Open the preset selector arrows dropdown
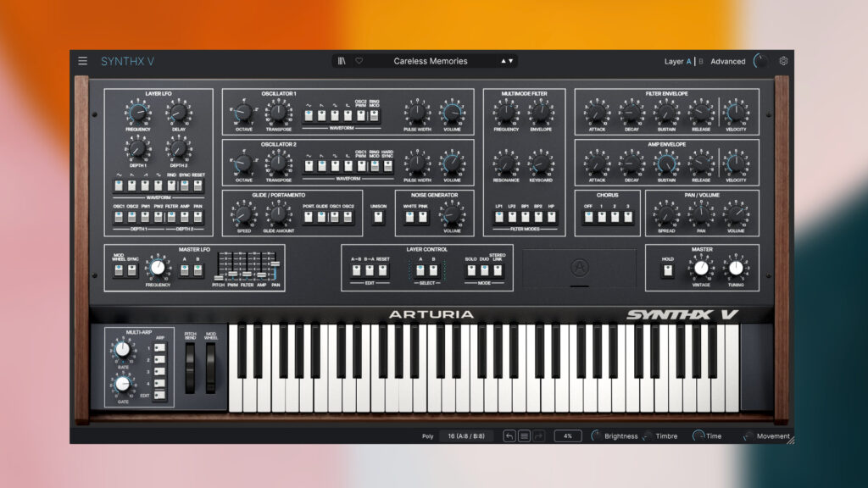Viewport: 868px width, 488px height. tap(507, 61)
